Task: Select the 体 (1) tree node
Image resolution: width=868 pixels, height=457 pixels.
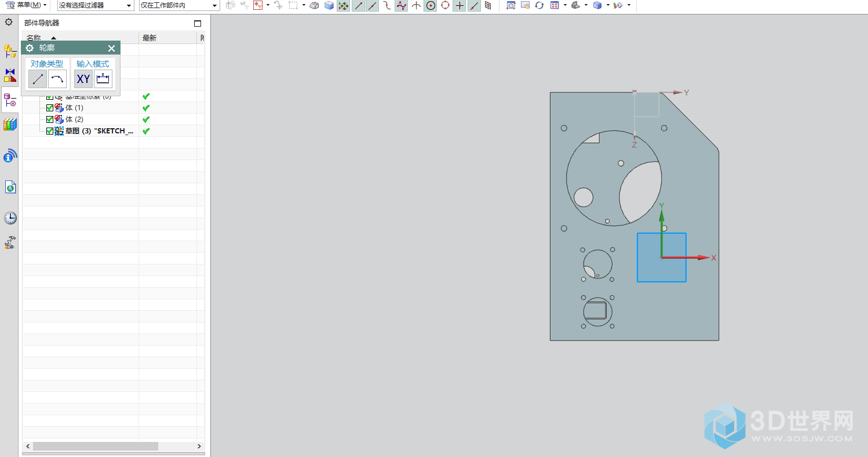Action: click(x=74, y=108)
